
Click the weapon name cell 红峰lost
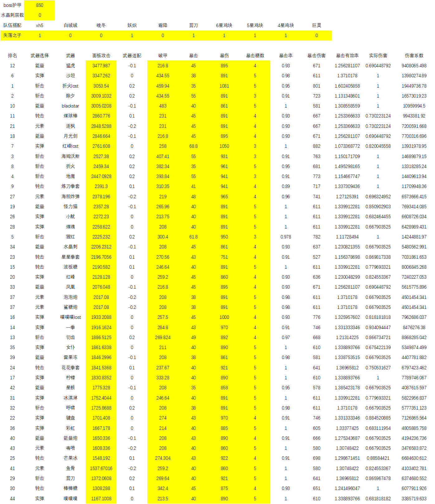pos(70,146)
